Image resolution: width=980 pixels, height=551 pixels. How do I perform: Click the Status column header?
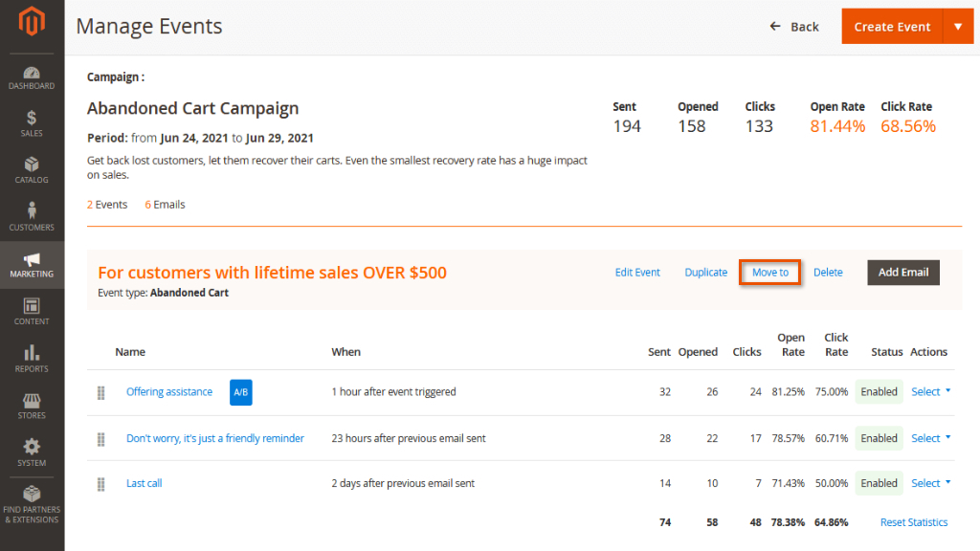[887, 352]
